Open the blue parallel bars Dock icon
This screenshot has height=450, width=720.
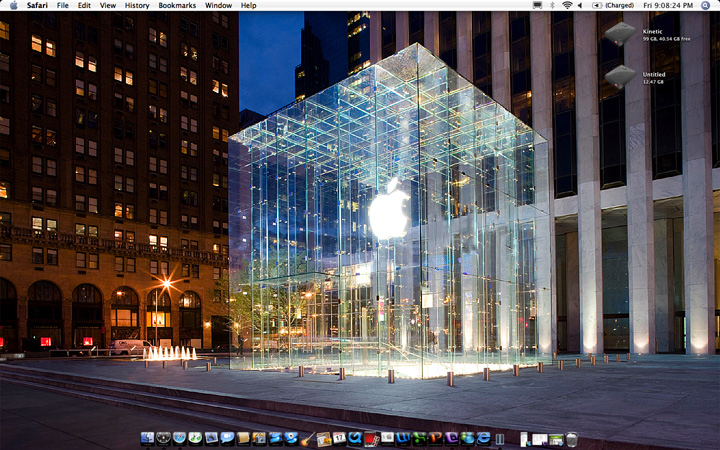click(499, 439)
